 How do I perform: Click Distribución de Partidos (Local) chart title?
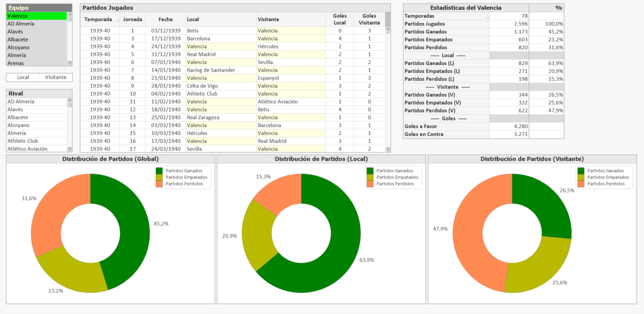[321, 159]
